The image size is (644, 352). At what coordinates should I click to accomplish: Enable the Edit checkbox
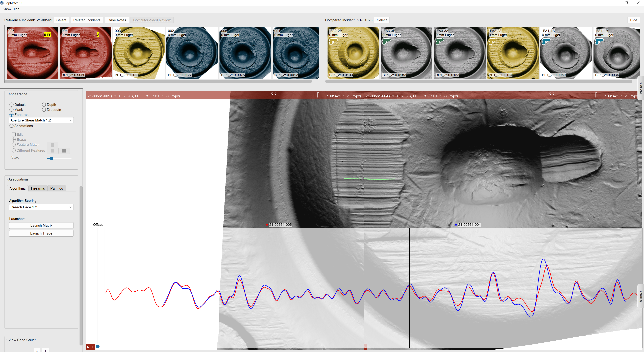tap(14, 134)
